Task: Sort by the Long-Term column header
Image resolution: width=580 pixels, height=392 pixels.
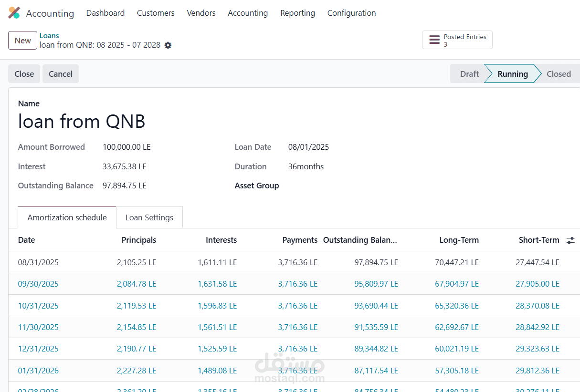Action: 459,240
